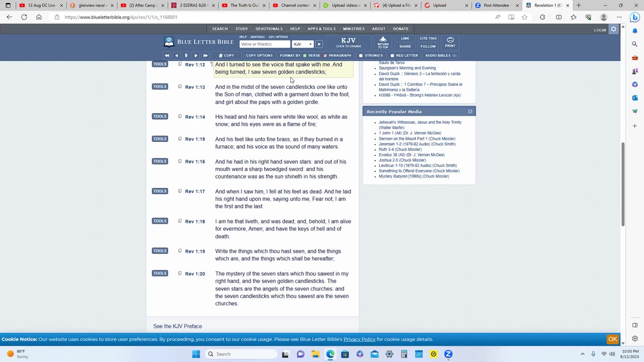Tick the copy checkbox for Rev 1:19
Screen dimensions: 644x362
180,251
